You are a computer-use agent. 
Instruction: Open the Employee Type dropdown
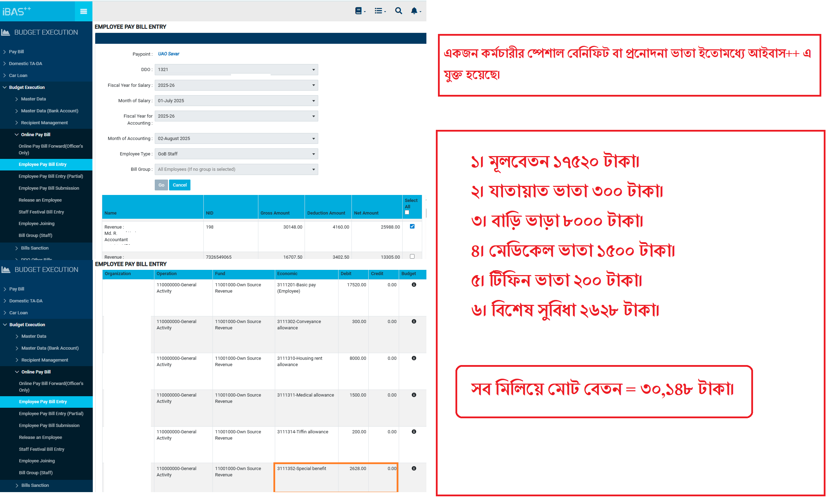point(236,154)
